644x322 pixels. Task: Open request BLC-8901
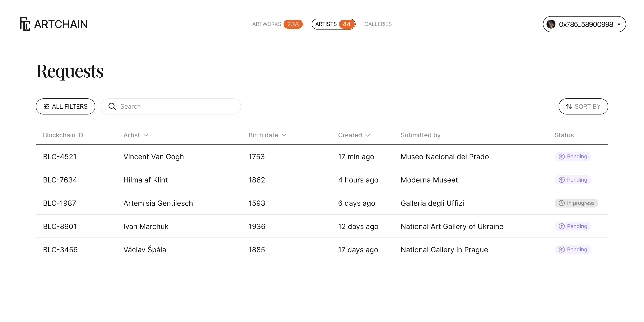[59, 226]
